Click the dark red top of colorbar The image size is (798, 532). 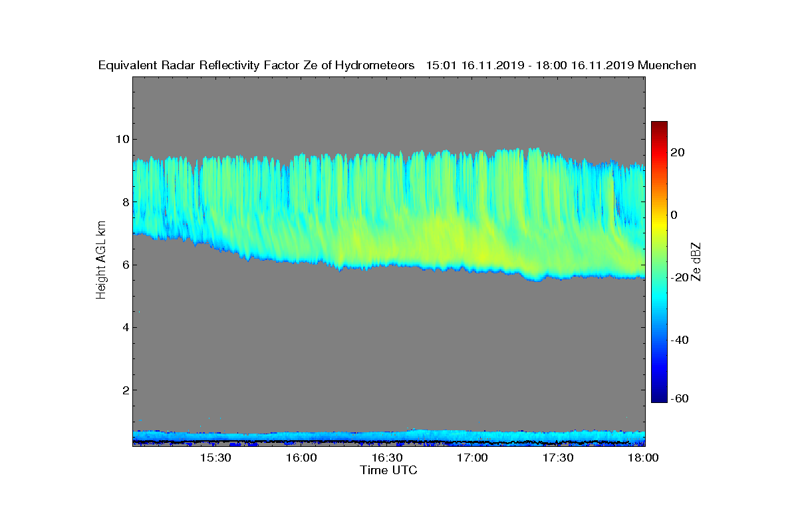[659, 125]
